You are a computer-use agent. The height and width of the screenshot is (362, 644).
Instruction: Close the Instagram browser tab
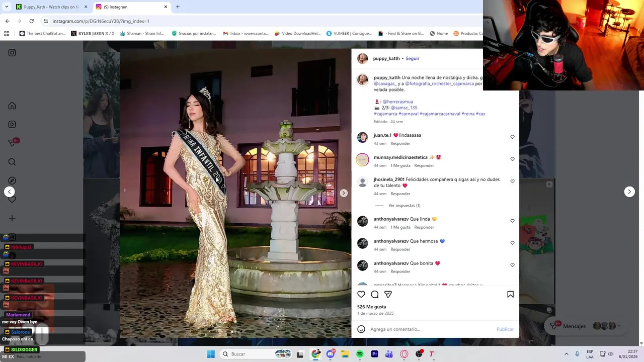pyautogui.click(x=166, y=7)
